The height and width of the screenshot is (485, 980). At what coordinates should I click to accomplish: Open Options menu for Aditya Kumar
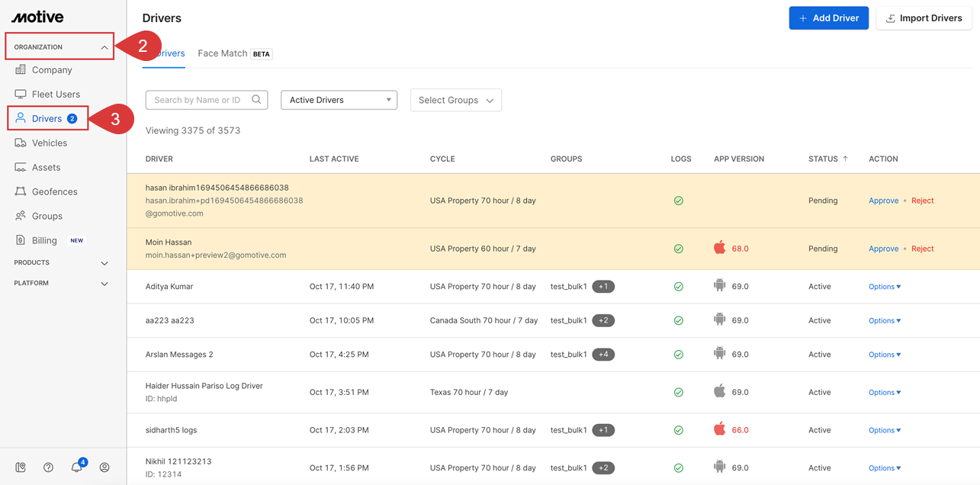885,287
